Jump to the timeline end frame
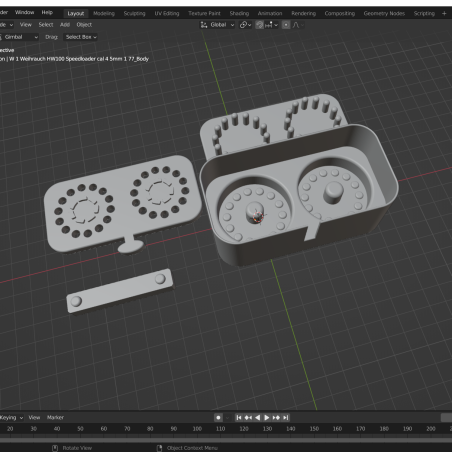 [285, 418]
